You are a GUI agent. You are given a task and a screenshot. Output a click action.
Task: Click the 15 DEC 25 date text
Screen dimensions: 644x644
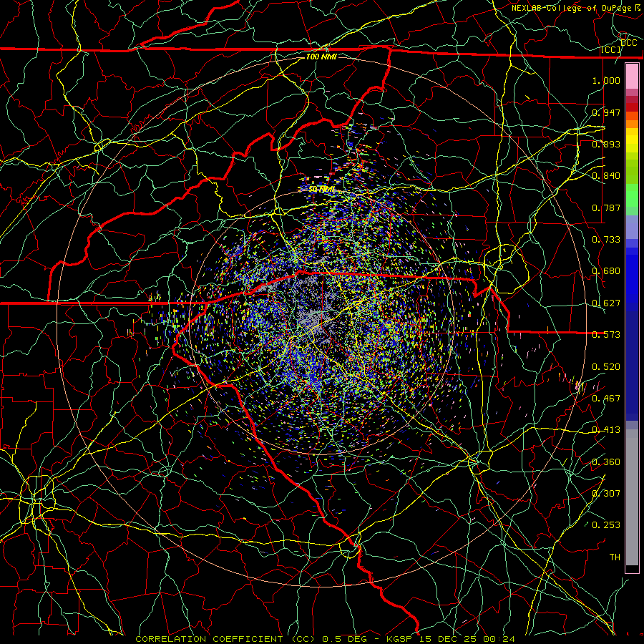448,639
